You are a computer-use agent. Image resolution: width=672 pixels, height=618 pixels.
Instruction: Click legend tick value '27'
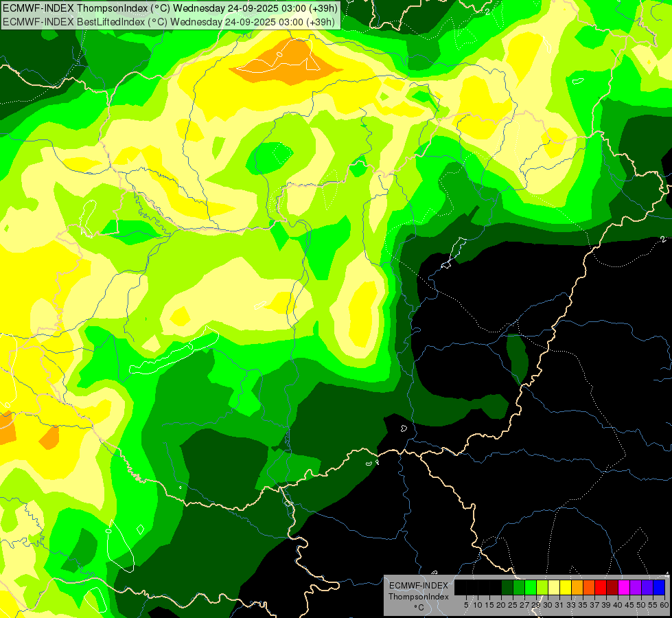pos(524,605)
